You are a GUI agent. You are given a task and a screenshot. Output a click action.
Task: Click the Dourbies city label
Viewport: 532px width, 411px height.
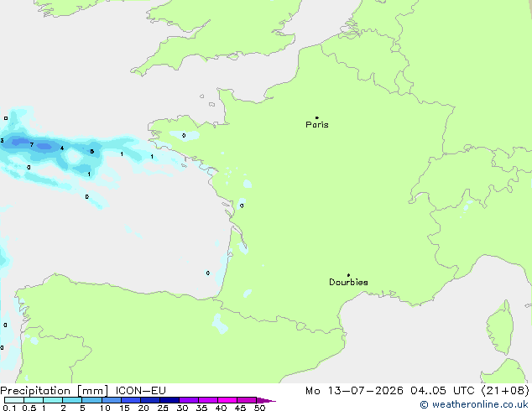point(348,282)
